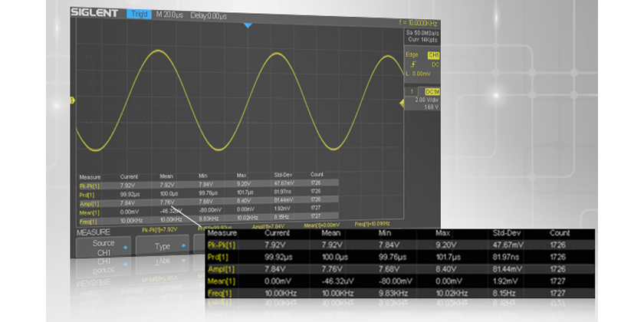The image size is (644, 322).
Task: Click the Sa 50.0MSa/s sample rate readout
Action: click(x=422, y=34)
